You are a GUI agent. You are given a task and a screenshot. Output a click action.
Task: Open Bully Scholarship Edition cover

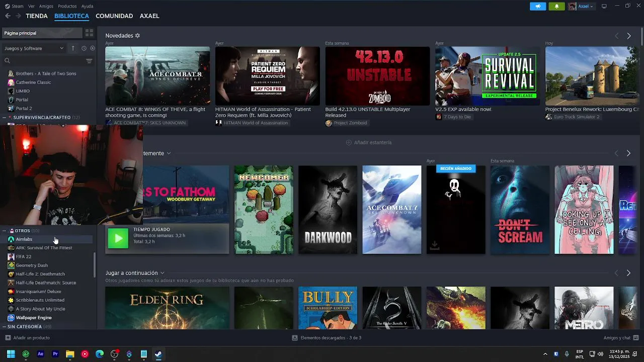[328, 308]
